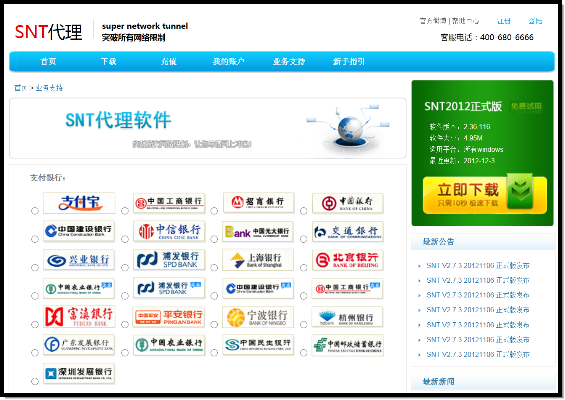Screen dimensions: 565x400
Task: Select 浦发银行 radio button without blue tag
Action: pos(125,267)
